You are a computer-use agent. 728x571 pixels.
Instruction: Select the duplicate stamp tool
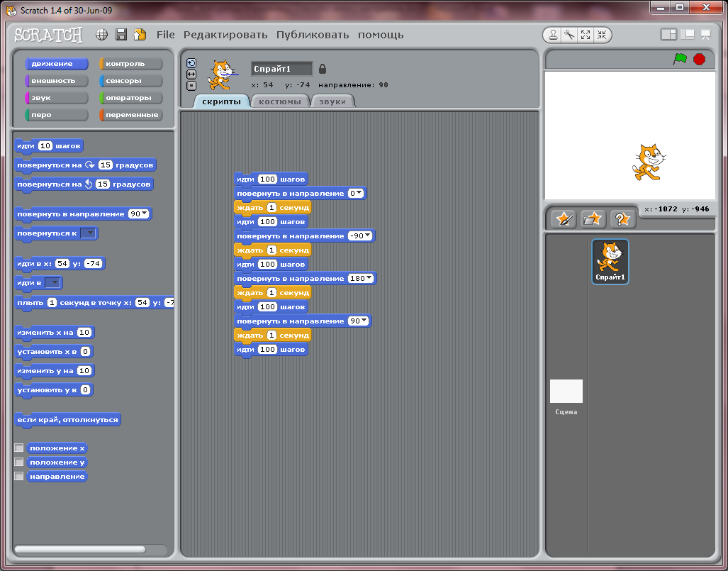click(x=554, y=34)
